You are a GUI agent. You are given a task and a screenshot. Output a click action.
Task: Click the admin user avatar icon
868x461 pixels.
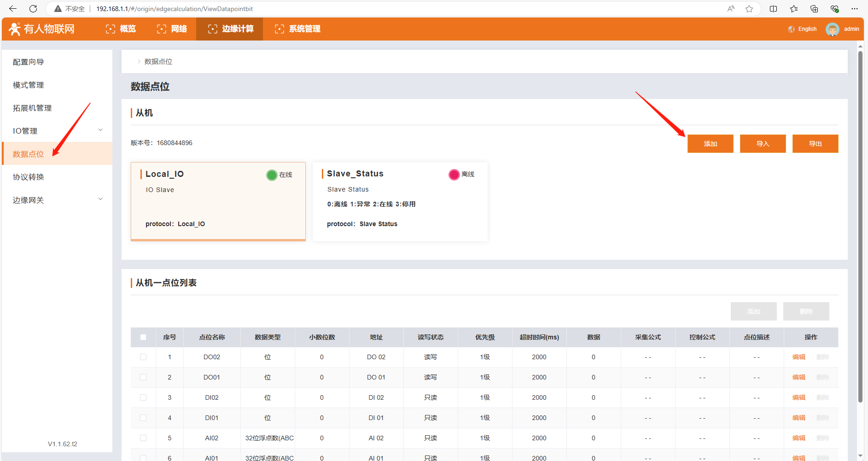pos(832,29)
